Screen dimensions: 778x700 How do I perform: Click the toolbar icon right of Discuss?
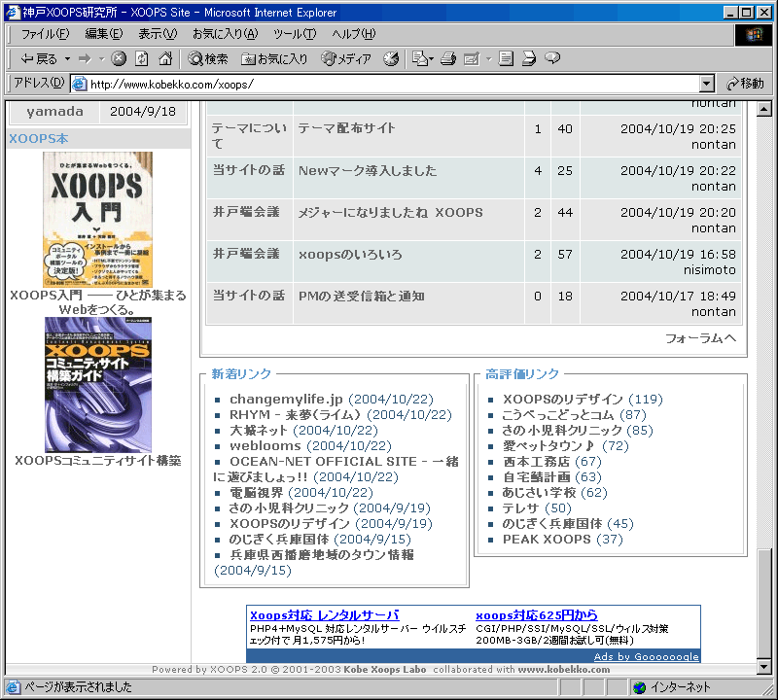pyautogui.click(x=529, y=58)
